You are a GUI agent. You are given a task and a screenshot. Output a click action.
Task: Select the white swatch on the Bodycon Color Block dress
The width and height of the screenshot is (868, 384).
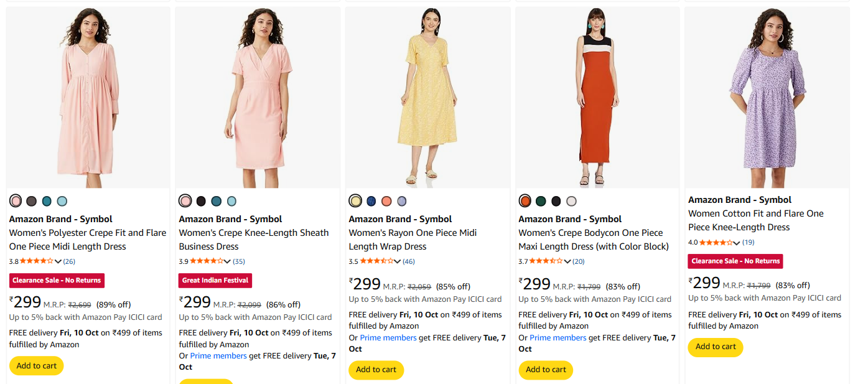(x=571, y=201)
